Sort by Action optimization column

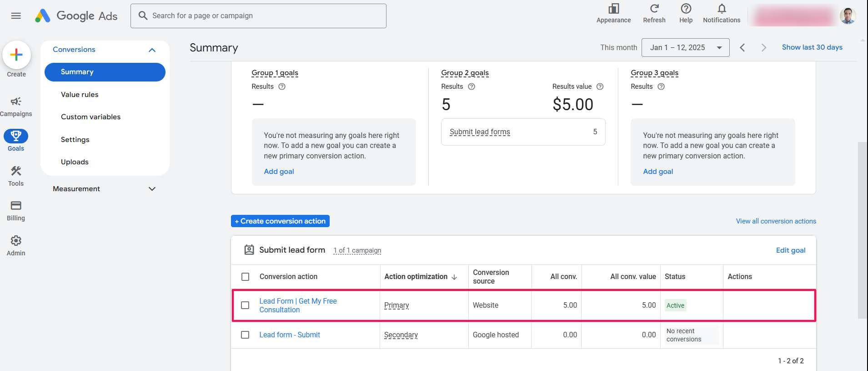(x=421, y=277)
